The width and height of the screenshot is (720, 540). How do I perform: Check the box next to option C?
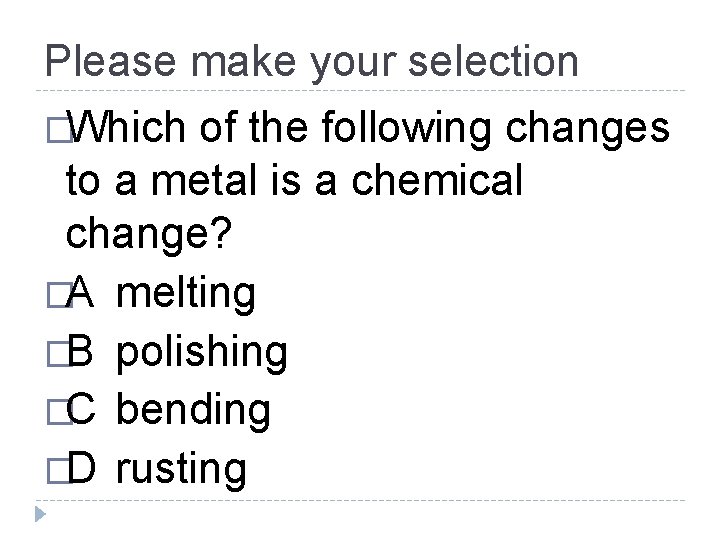[x=59, y=412]
